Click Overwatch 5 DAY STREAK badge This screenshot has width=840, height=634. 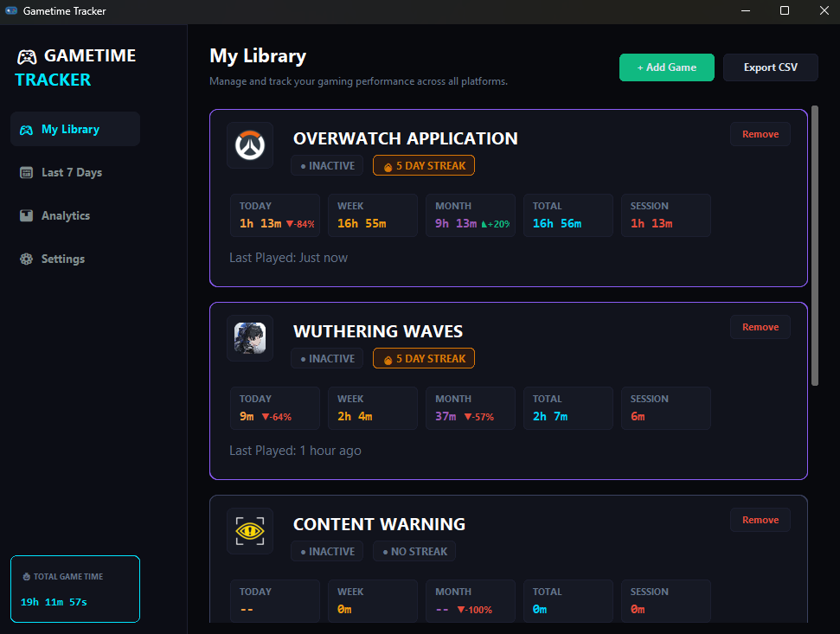pyautogui.click(x=424, y=165)
